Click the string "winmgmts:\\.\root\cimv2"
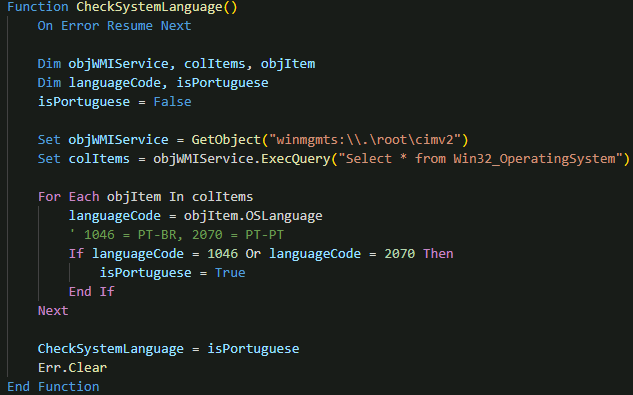The image size is (633, 395). tap(365, 140)
